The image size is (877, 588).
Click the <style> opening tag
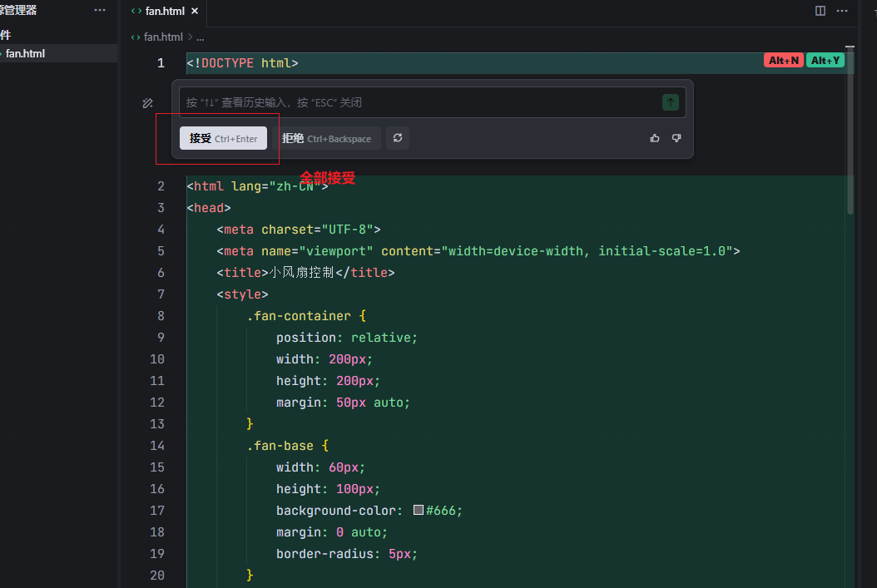242,294
